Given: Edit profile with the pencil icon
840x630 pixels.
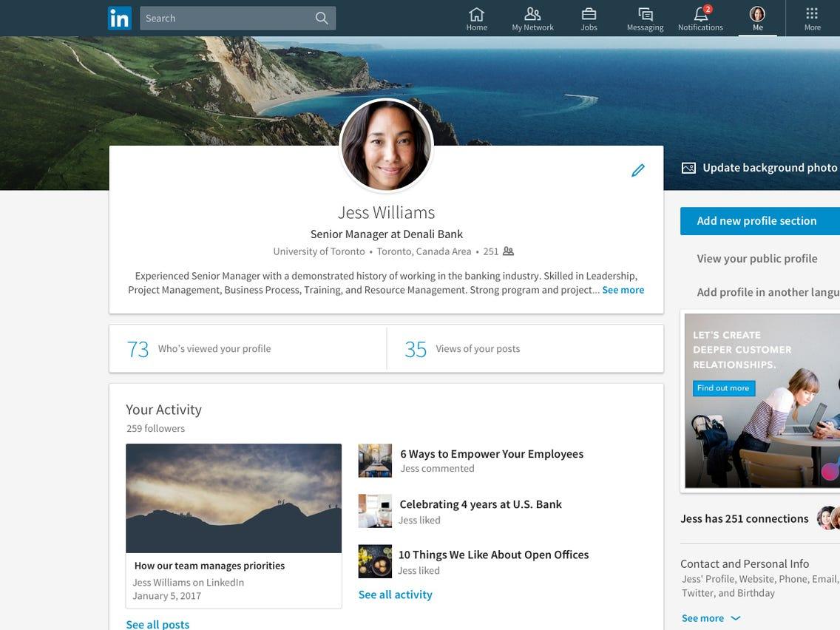Looking at the screenshot, I should coord(638,170).
